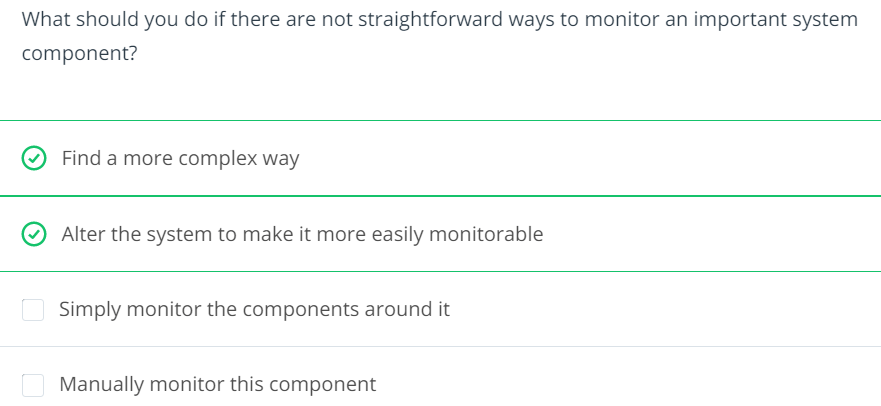Click the word "Simply" in the third answer

(x=90, y=310)
